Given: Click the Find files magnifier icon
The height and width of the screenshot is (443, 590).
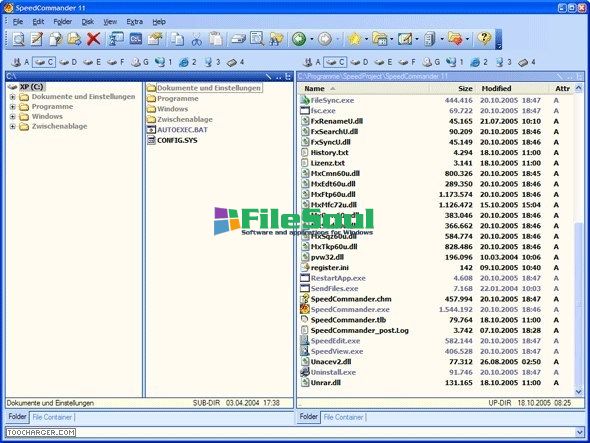Looking at the screenshot, I should coord(257,39).
